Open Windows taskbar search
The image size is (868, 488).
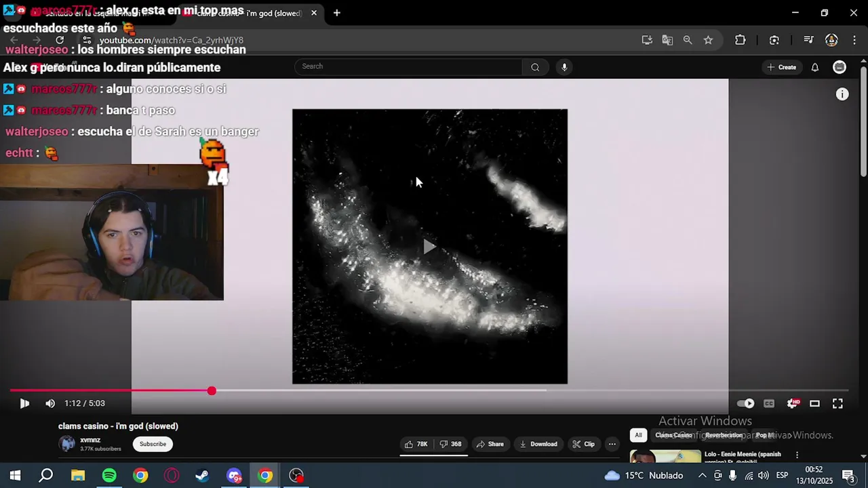[x=46, y=476]
